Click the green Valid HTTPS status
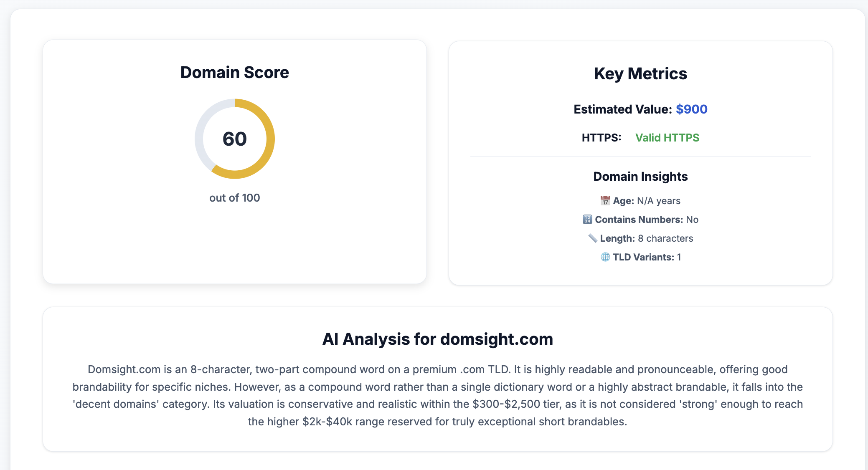Screen dimensions: 868x470 pyautogui.click(x=667, y=137)
